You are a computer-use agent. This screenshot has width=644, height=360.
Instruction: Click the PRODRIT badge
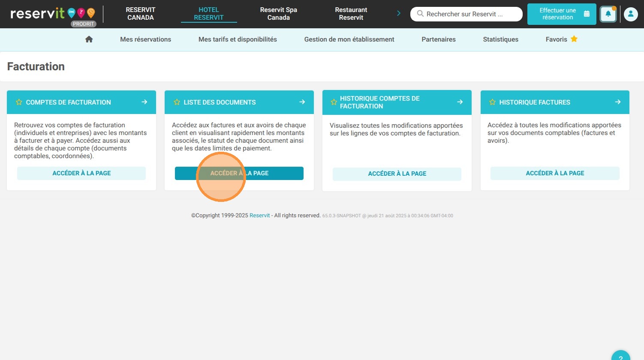83,24
